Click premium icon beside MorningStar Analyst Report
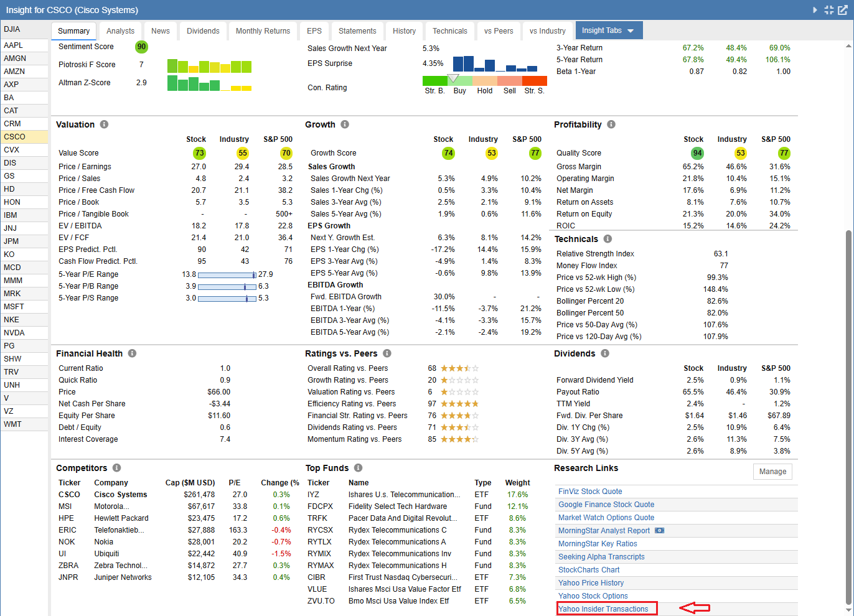Screen dimensions: 854x616 coord(660,531)
